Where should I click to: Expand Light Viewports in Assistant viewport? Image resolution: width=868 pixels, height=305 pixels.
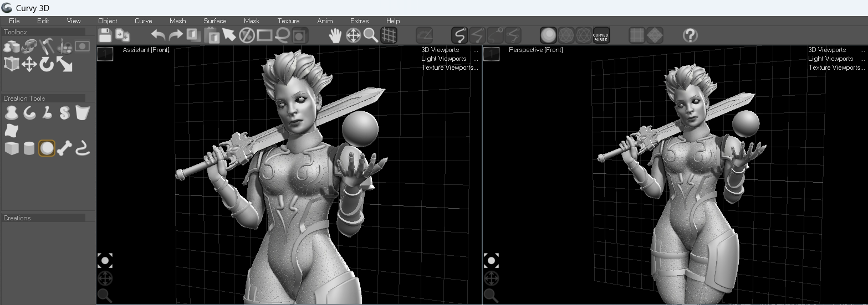pyautogui.click(x=450, y=59)
